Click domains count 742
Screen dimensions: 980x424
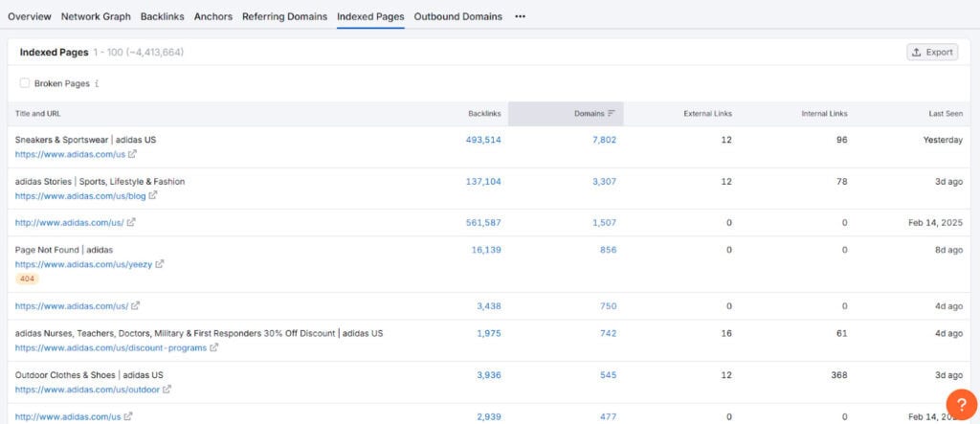click(608, 334)
